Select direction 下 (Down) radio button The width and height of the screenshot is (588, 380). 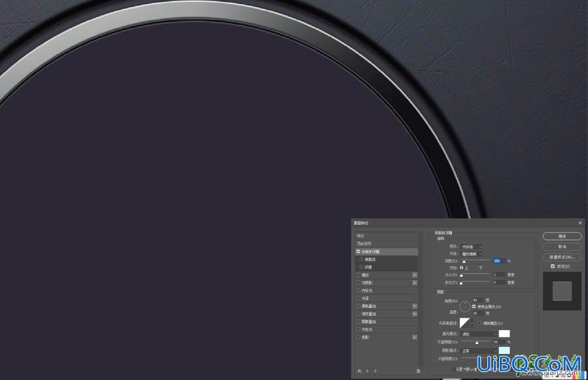coord(476,268)
